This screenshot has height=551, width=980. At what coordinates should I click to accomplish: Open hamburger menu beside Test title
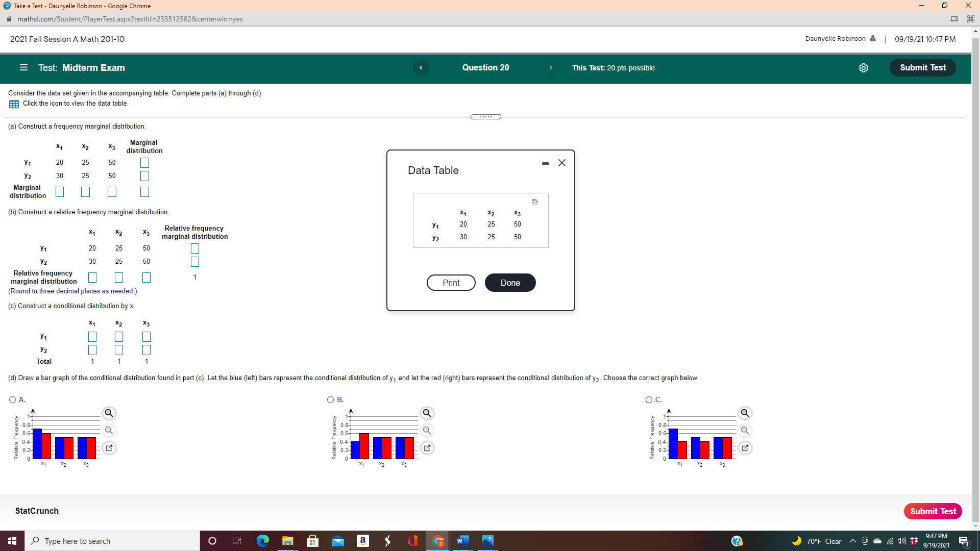click(x=23, y=67)
